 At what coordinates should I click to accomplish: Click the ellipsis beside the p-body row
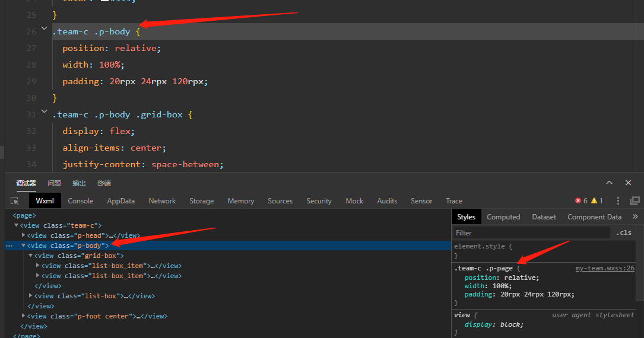(x=9, y=245)
